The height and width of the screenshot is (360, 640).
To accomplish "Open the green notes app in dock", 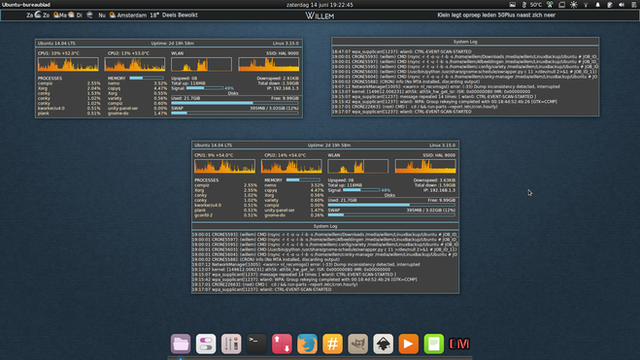I will click(x=433, y=344).
